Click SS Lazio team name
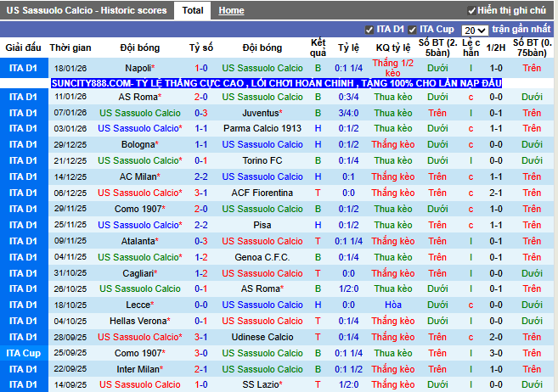This screenshot has height=392, width=558. [x=261, y=384]
